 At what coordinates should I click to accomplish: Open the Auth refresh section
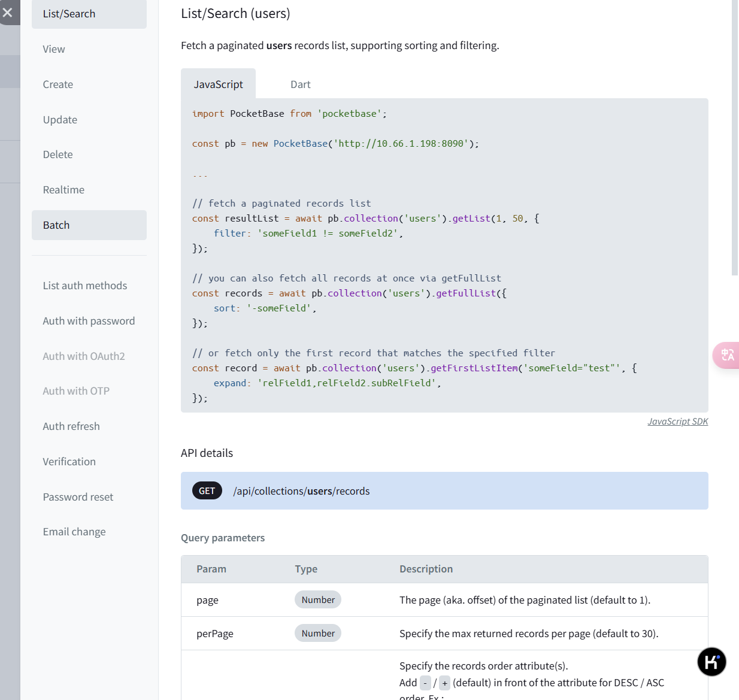[71, 426]
